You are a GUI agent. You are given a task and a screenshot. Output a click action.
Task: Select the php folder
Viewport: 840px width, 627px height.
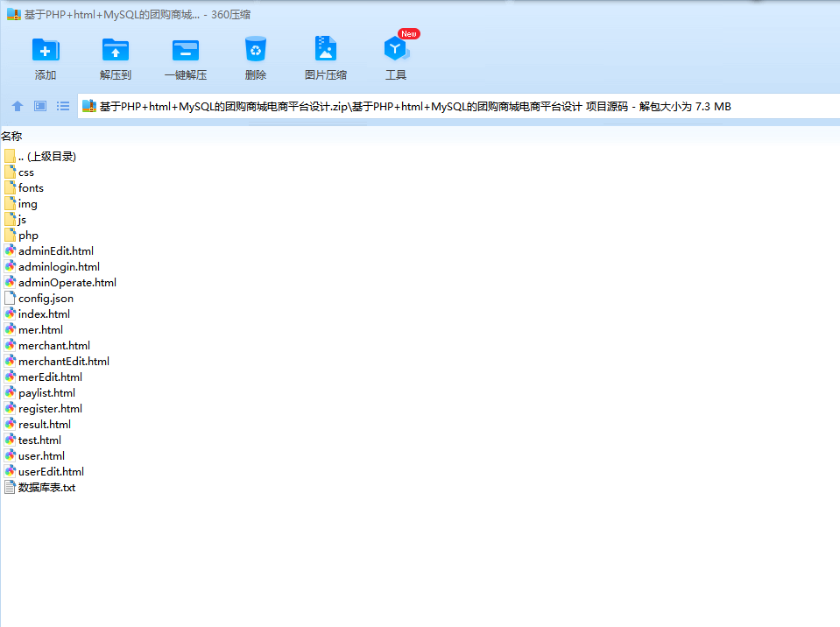(21, 235)
